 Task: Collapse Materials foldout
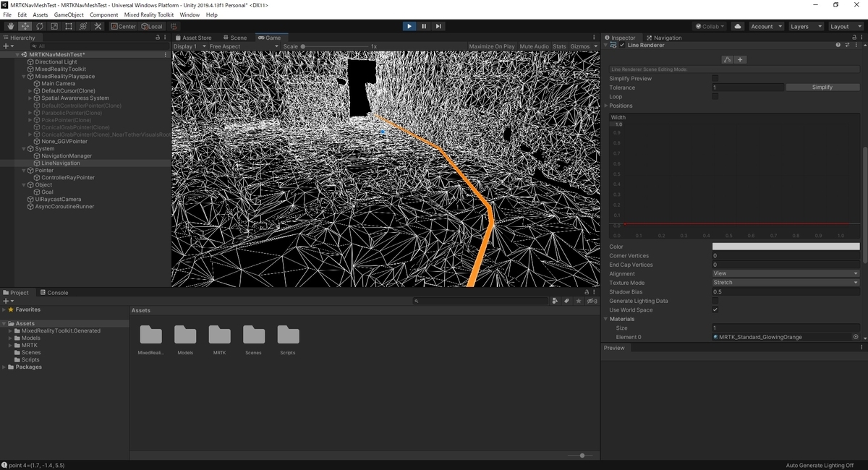(606, 319)
